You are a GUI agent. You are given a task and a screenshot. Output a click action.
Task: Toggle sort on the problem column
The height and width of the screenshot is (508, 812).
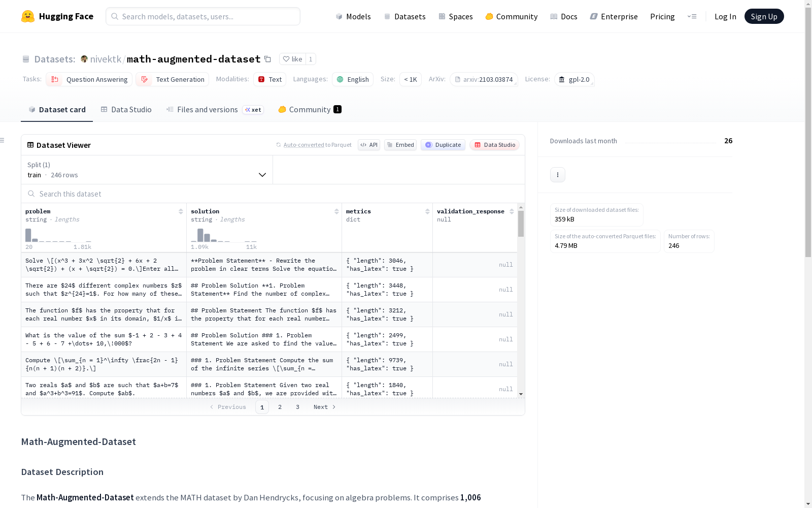pyautogui.click(x=181, y=211)
